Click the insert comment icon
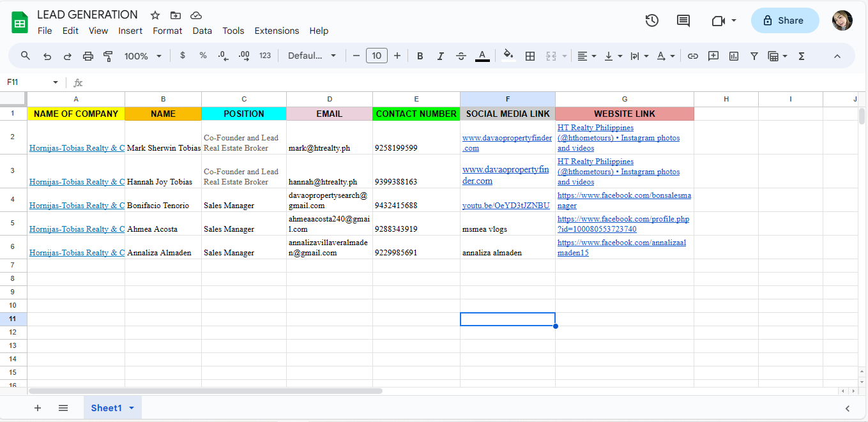 pos(713,56)
